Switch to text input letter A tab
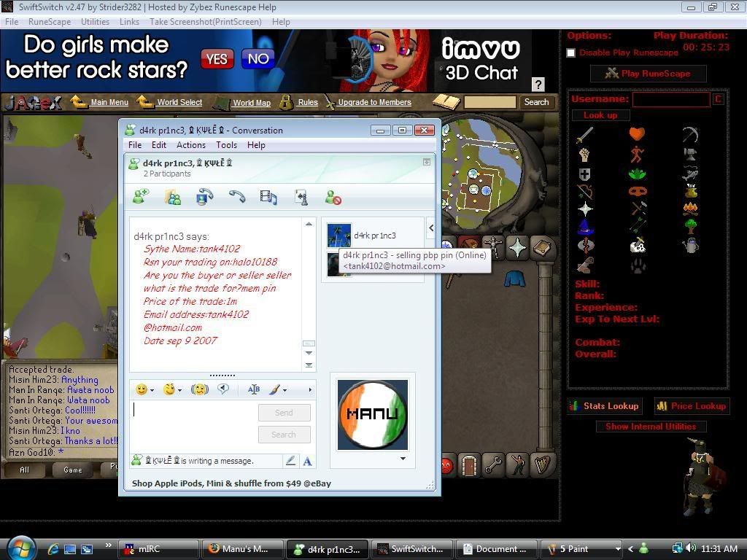This screenshot has width=747, height=560. pos(307,461)
